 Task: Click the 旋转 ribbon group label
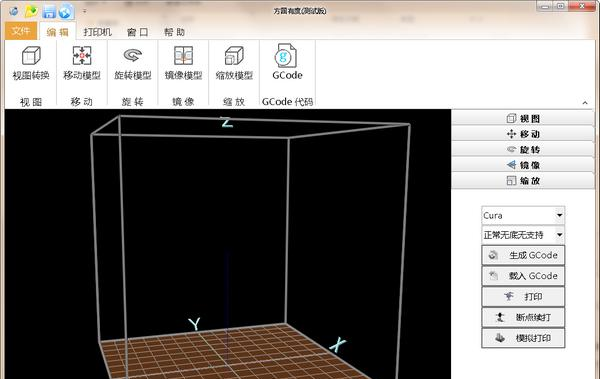point(133,102)
